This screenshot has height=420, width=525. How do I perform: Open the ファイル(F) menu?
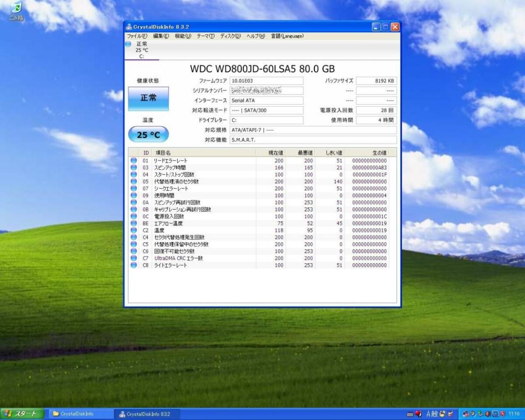coord(137,36)
